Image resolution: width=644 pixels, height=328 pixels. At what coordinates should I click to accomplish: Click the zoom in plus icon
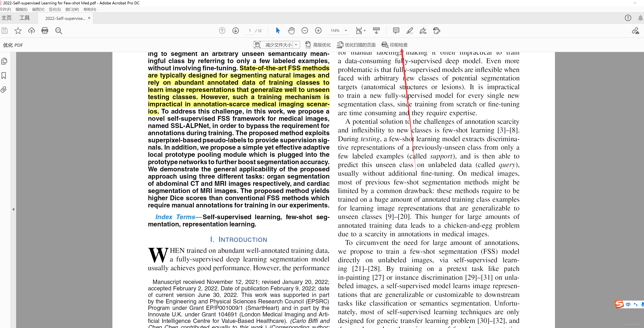coord(318,31)
